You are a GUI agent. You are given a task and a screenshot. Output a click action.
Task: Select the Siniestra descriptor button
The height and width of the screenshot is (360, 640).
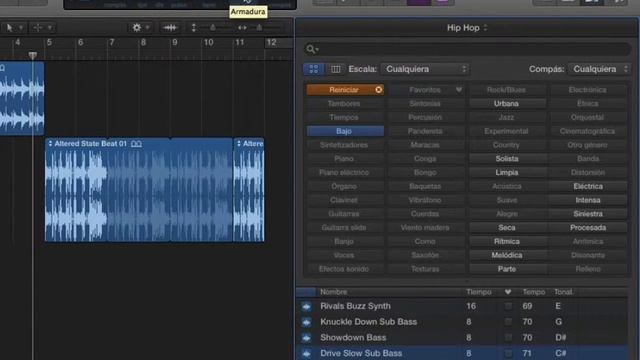[588, 214]
